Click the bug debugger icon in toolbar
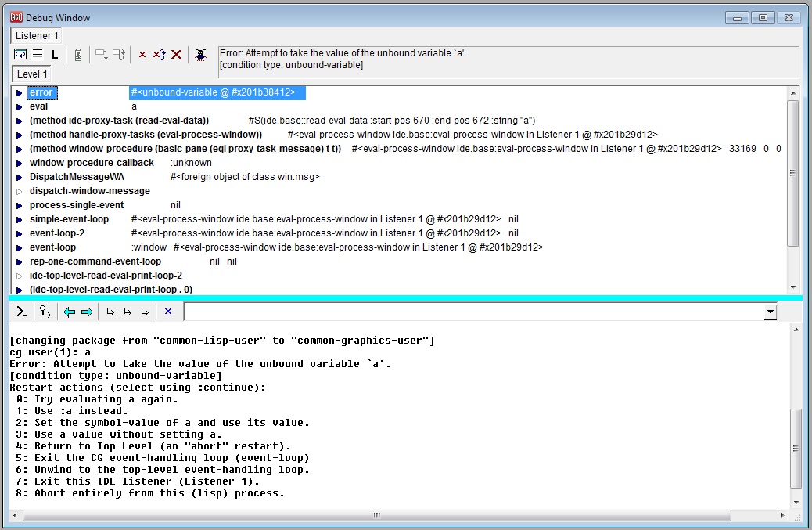Viewport: 812px width, 530px height. click(200, 55)
